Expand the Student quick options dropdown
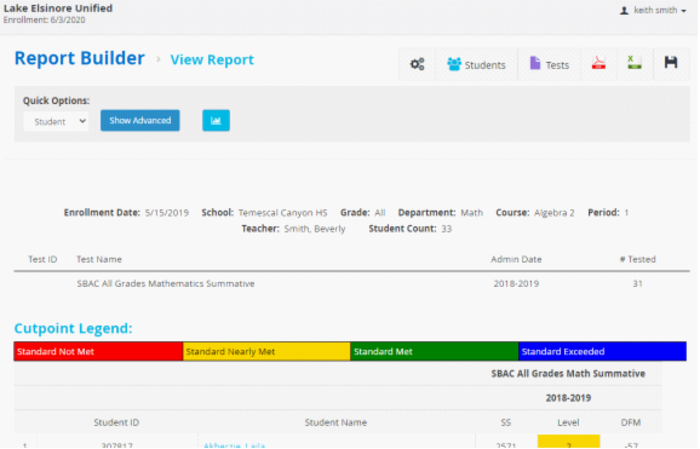This screenshot has height=449, width=700. (x=56, y=121)
